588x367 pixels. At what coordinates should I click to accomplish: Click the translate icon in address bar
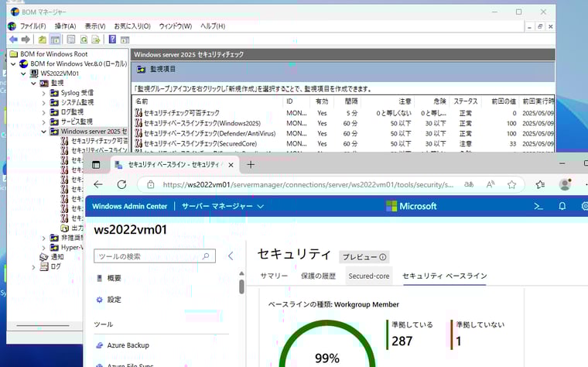tap(469, 184)
